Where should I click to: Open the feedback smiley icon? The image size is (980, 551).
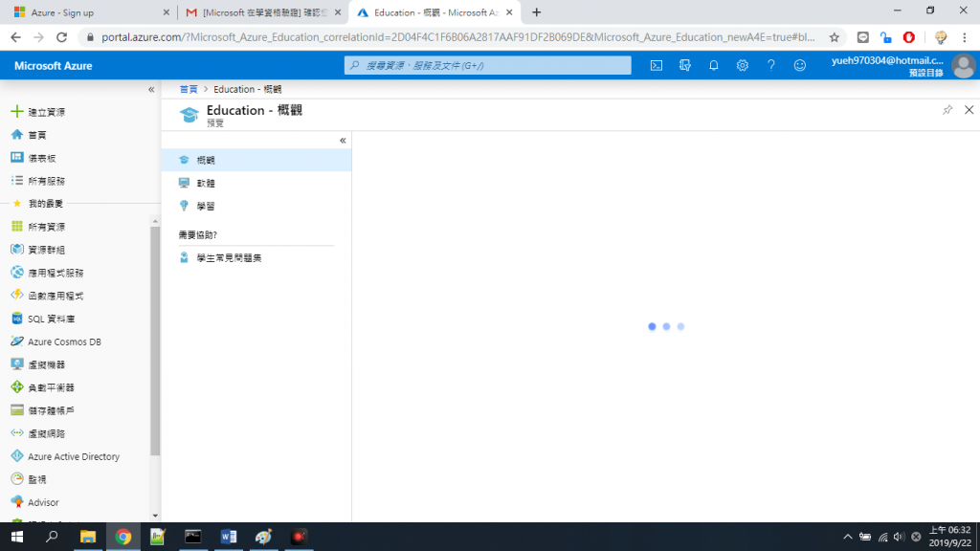tap(800, 65)
